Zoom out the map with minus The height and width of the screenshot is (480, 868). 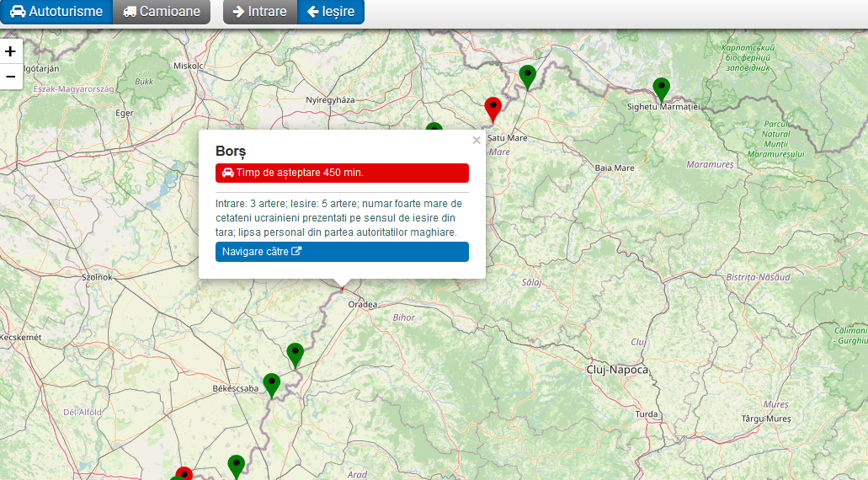10,77
